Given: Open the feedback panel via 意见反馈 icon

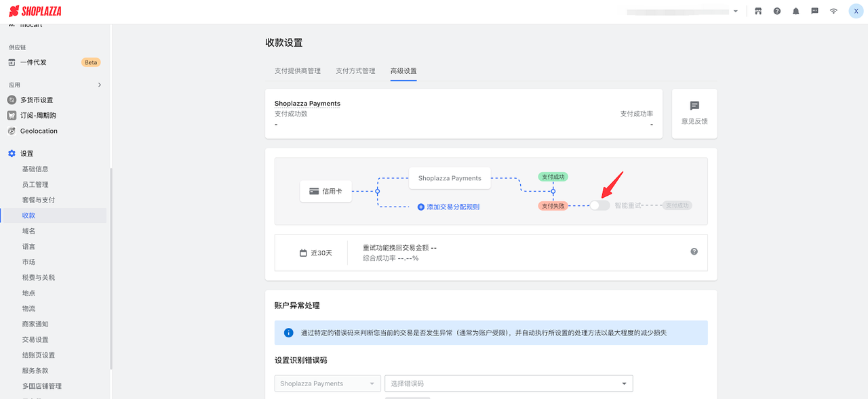Looking at the screenshot, I should coord(694,112).
